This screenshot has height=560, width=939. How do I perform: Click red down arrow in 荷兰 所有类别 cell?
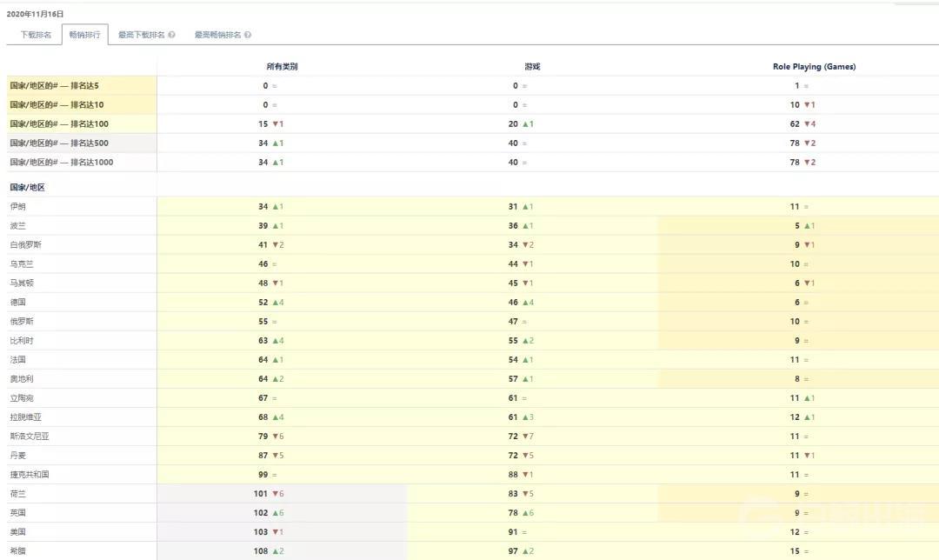[x=276, y=494]
